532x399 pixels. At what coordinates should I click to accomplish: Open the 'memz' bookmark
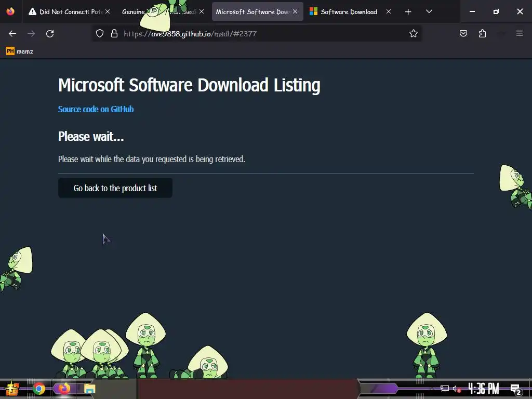20,51
